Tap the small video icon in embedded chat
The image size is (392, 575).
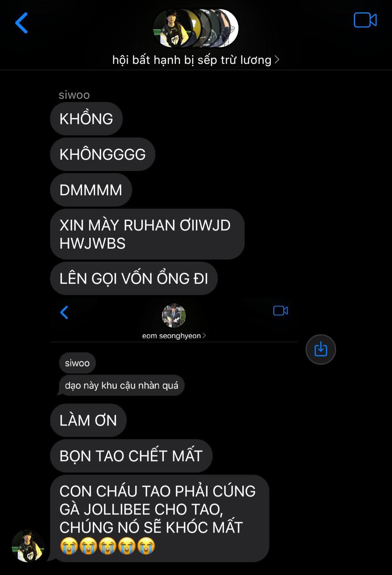point(281,311)
